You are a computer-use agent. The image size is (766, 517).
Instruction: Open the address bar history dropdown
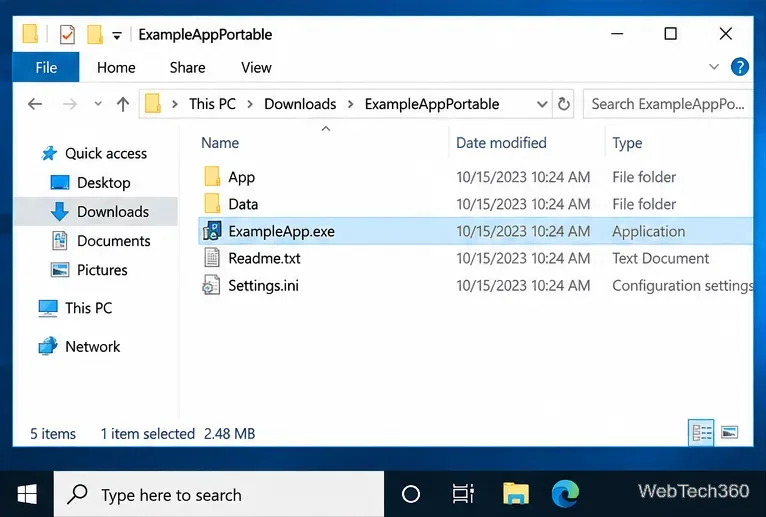coord(542,104)
